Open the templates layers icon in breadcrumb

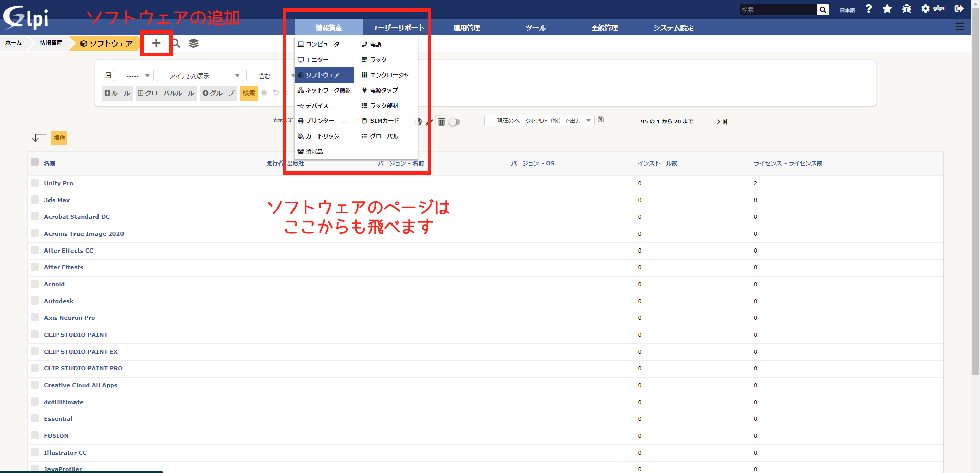pyautogui.click(x=193, y=43)
